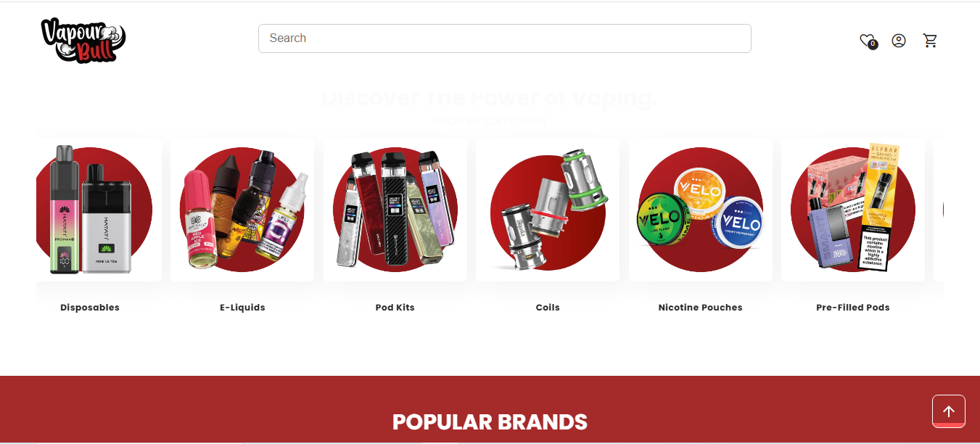980x444 pixels.
Task: Select the Coils category image
Action: [548, 210]
